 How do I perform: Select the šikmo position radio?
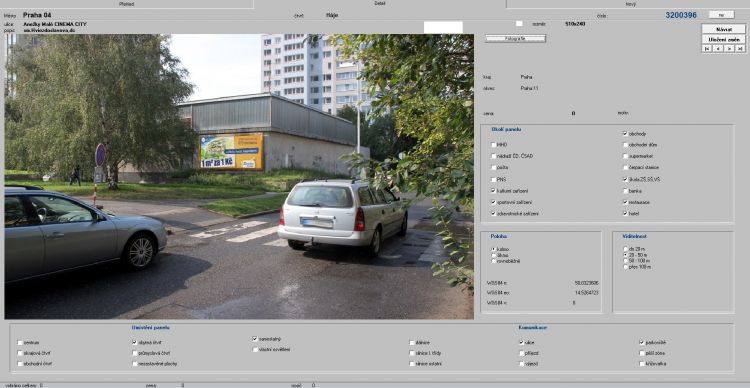[x=494, y=255]
